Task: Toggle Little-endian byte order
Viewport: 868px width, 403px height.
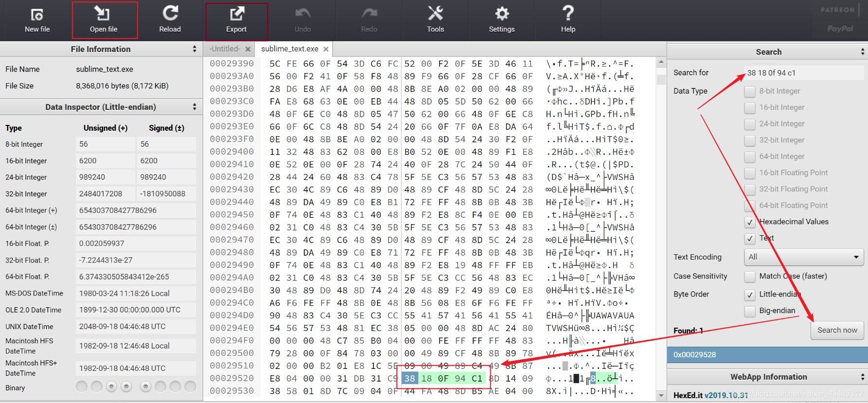Action: point(750,295)
